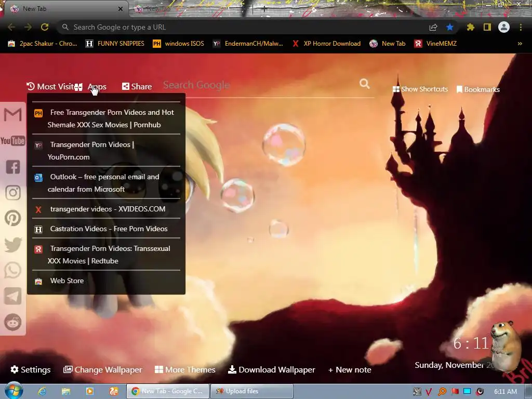Open the FUNNY SNIPPIES bookmark

[115, 44]
